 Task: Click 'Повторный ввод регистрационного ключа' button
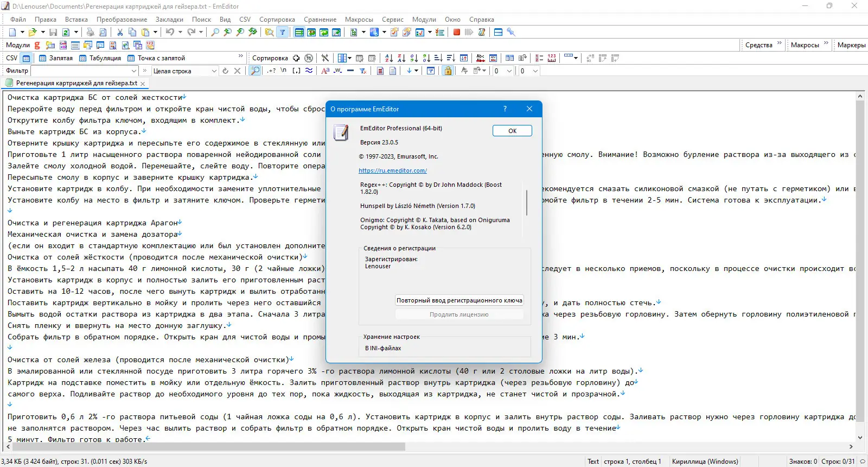coord(459,300)
